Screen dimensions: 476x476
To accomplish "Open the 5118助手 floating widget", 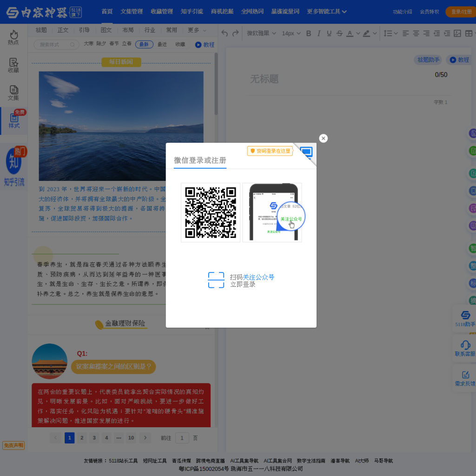I will pos(465,318).
